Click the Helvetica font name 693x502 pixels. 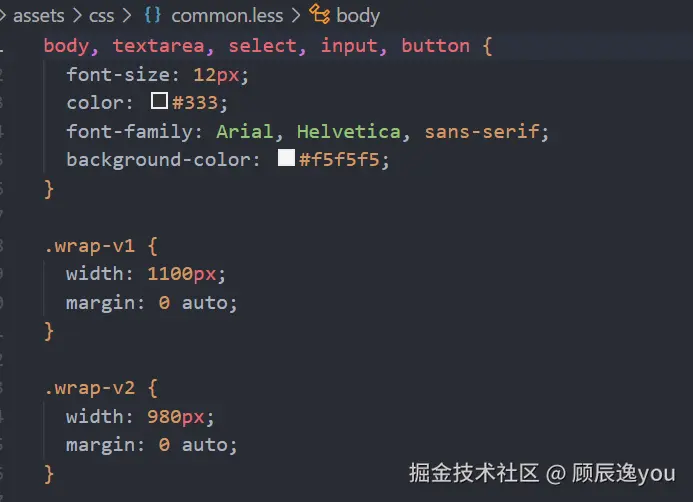[349, 131]
